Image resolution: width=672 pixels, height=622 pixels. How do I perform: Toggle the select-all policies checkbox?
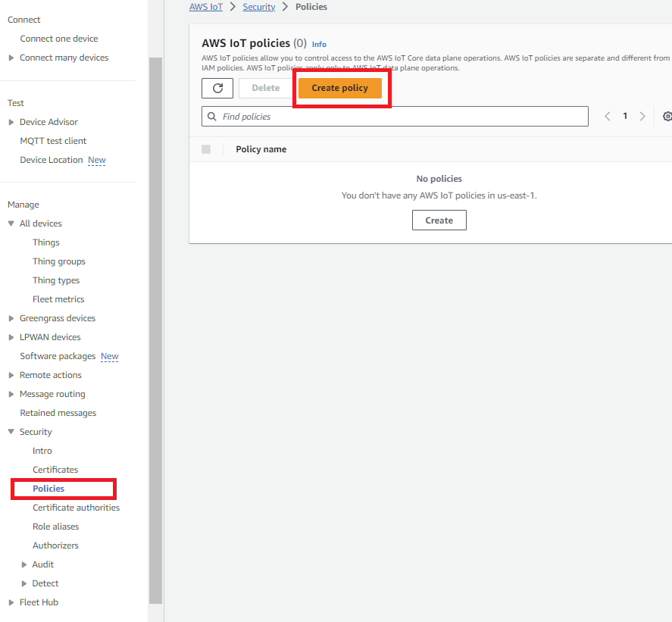pyautogui.click(x=206, y=149)
